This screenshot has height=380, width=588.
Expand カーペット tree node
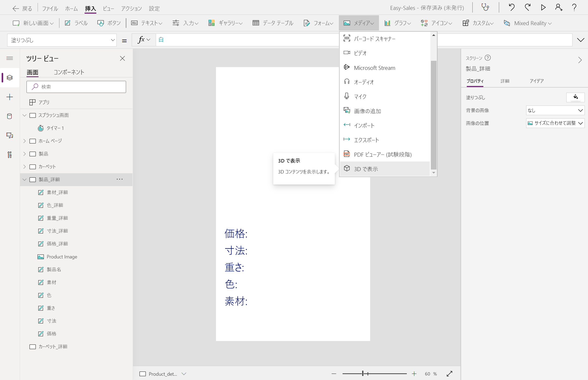click(24, 167)
